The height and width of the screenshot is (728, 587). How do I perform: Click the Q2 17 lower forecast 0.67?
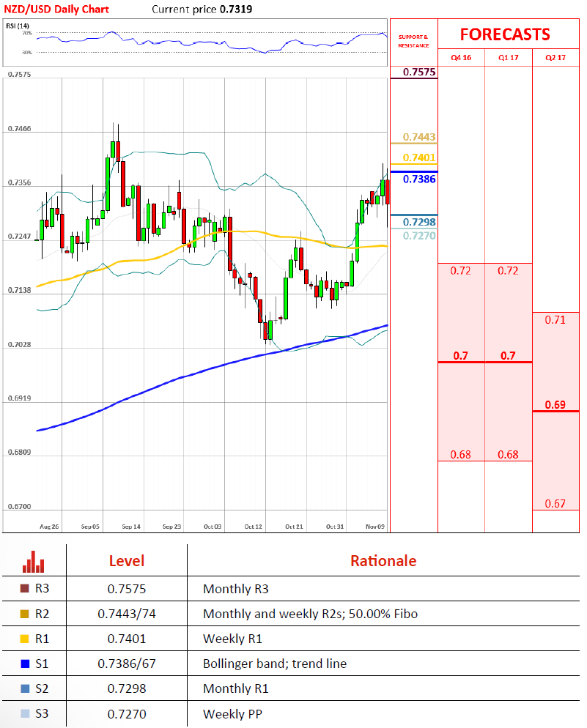point(555,504)
